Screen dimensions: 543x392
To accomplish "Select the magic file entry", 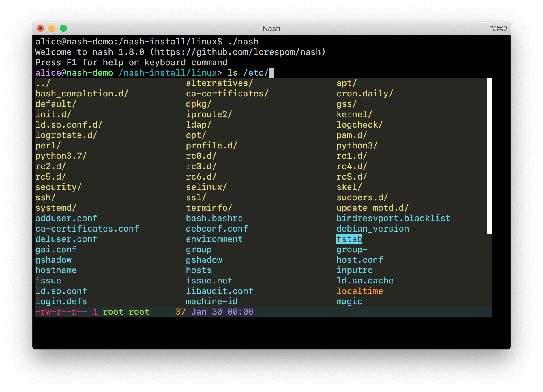I will point(349,301).
